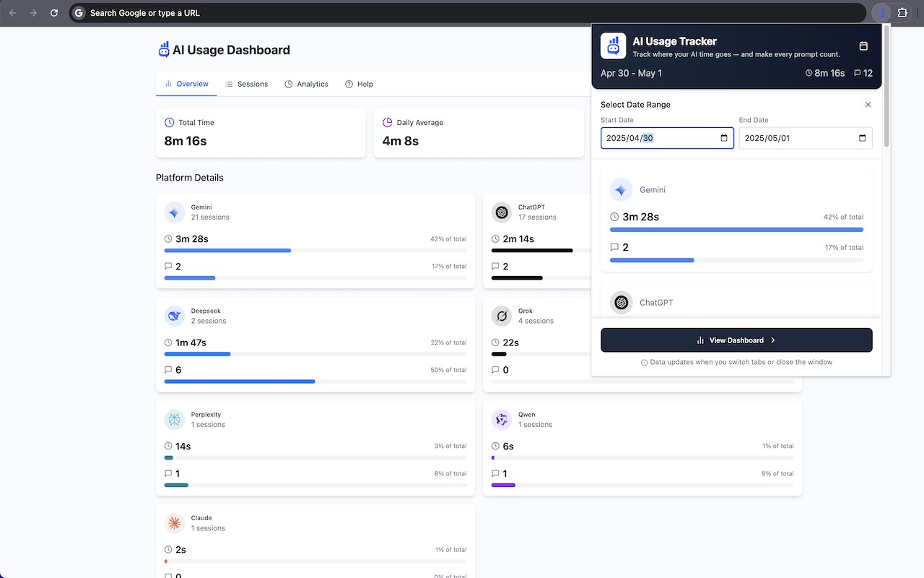Image resolution: width=924 pixels, height=578 pixels.
Task: Click the End Date field
Action: click(x=806, y=138)
